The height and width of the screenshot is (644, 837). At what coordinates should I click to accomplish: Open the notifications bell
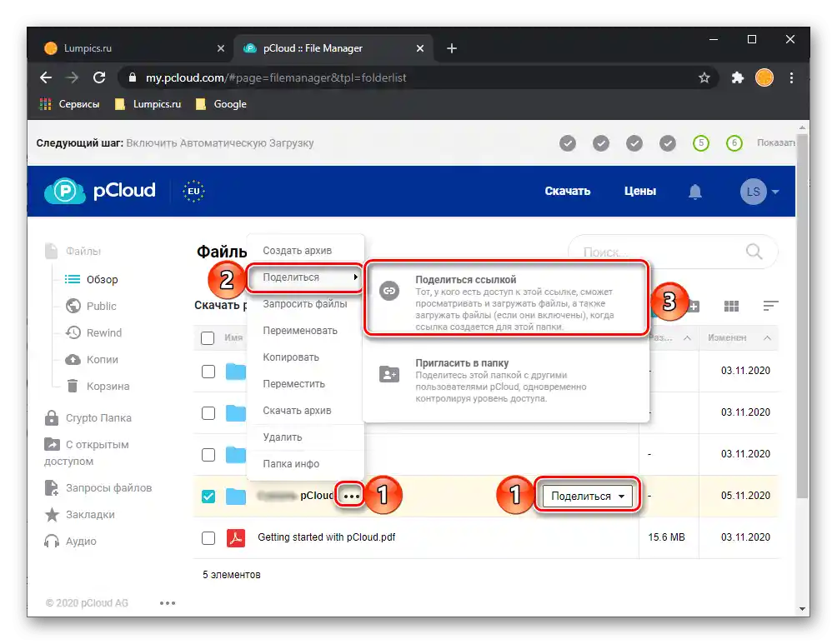(x=694, y=192)
